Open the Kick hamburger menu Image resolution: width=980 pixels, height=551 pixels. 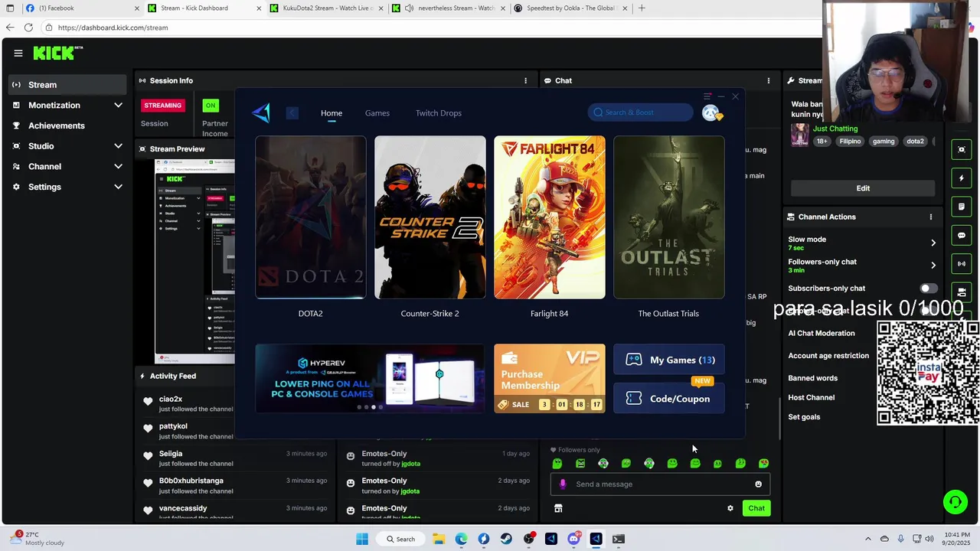pyautogui.click(x=18, y=53)
